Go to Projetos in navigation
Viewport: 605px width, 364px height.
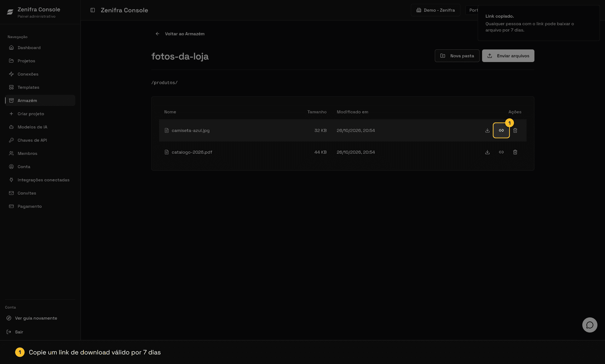click(40, 61)
